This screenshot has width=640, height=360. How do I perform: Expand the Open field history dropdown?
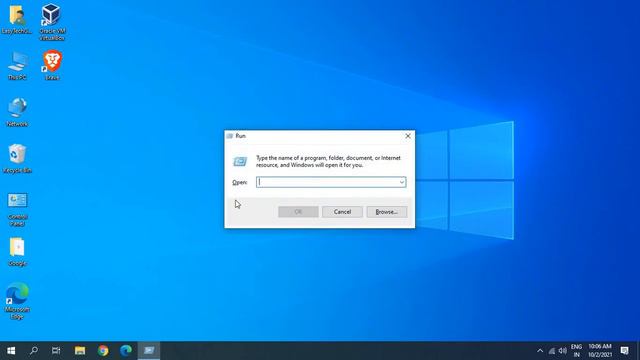tap(402, 182)
